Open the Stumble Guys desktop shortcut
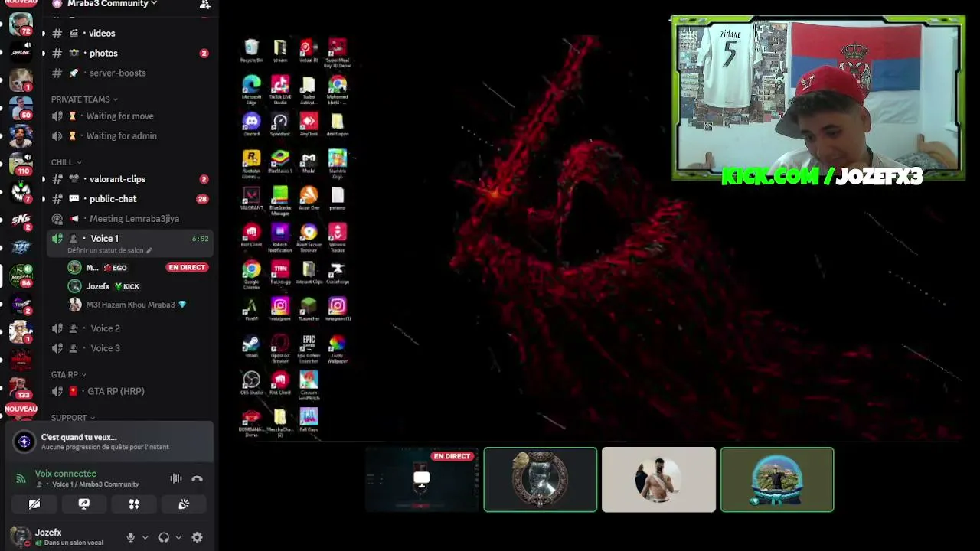Viewport: 980px width, 551px height. [337, 162]
